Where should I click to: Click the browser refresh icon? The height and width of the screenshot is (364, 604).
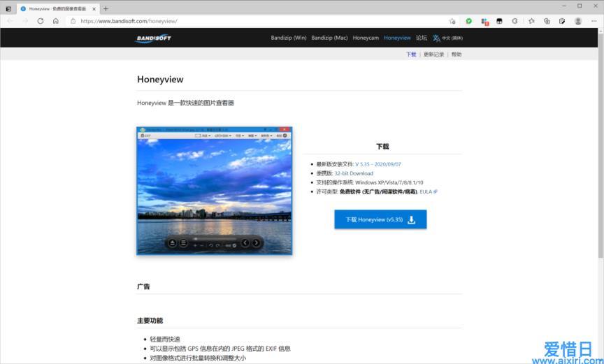coord(41,21)
